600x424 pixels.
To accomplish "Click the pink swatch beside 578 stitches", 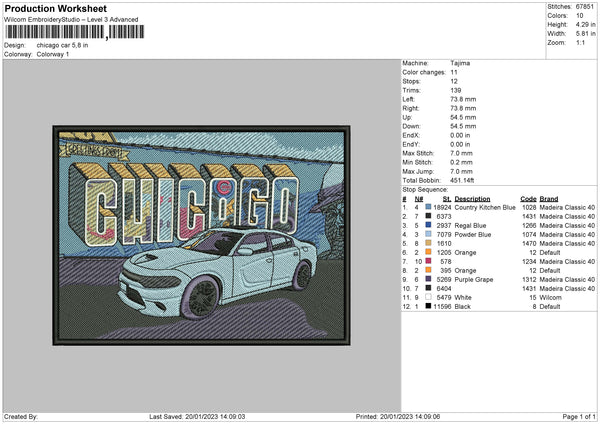I will click(428, 261).
